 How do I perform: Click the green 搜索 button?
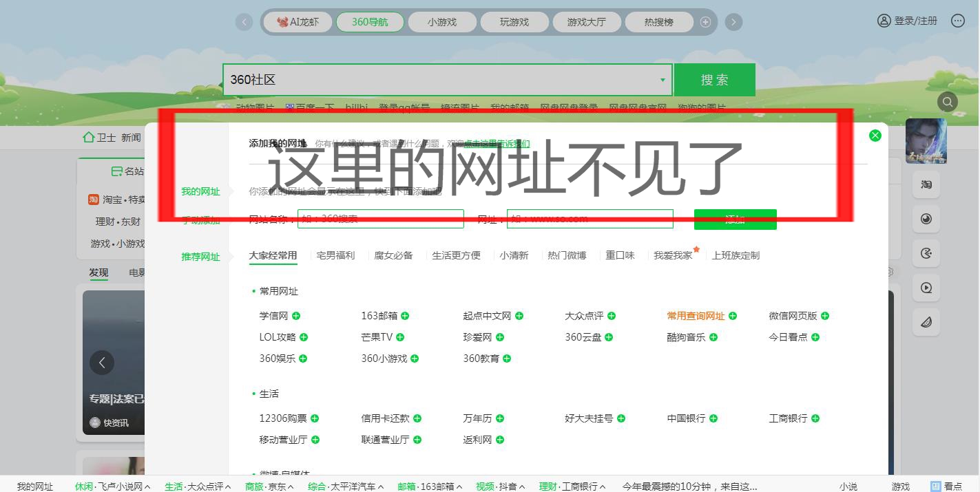714,80
